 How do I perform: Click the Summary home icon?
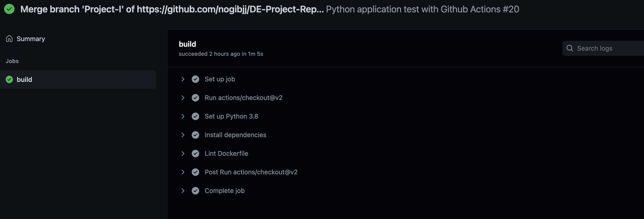(9, 39)
